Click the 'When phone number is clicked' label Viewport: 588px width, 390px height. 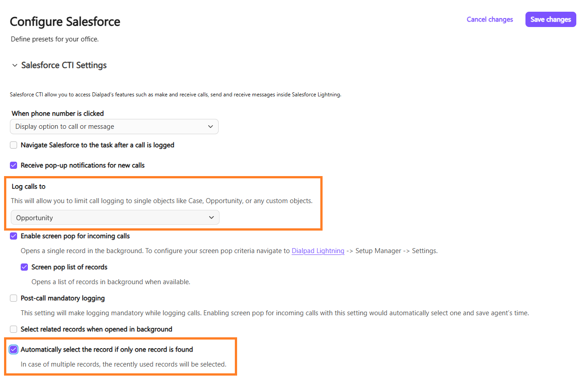point(58,113)
